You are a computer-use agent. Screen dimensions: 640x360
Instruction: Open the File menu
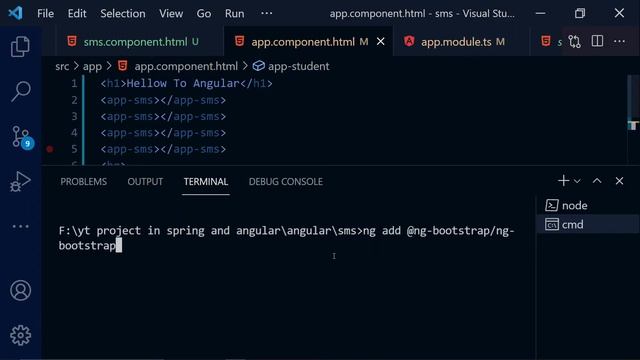pos(45,13)
